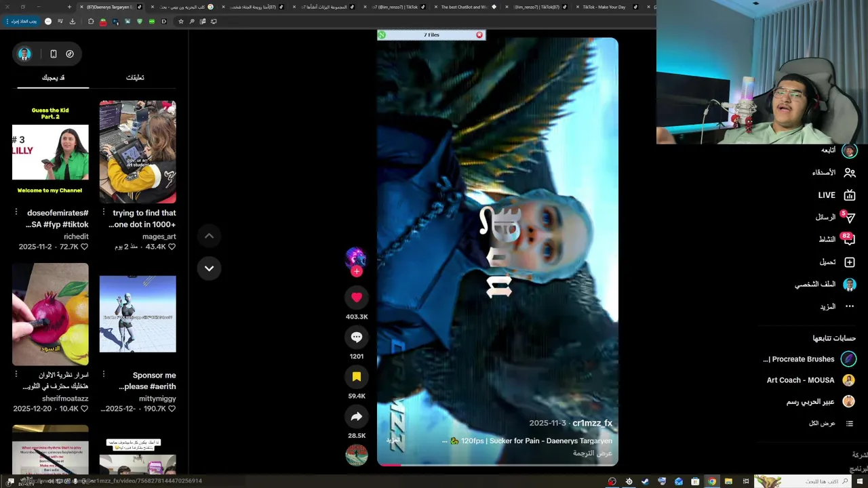The image size is (868, 488).
Task: Like the video with the heart icon
Action: pos(357,297)
